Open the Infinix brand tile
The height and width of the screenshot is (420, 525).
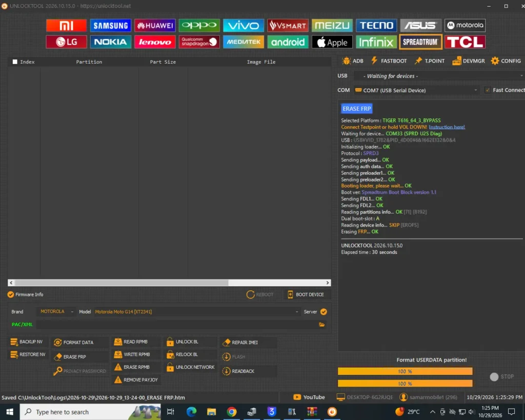376,42
